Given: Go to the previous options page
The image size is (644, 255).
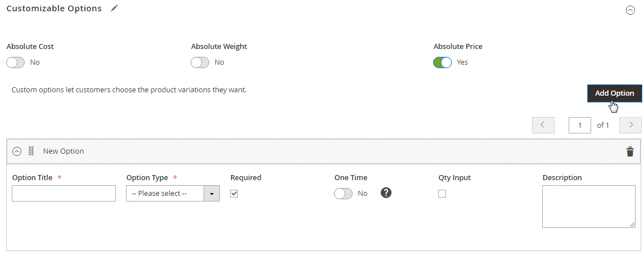Looking at the screenshot, I should coord(543,125).
